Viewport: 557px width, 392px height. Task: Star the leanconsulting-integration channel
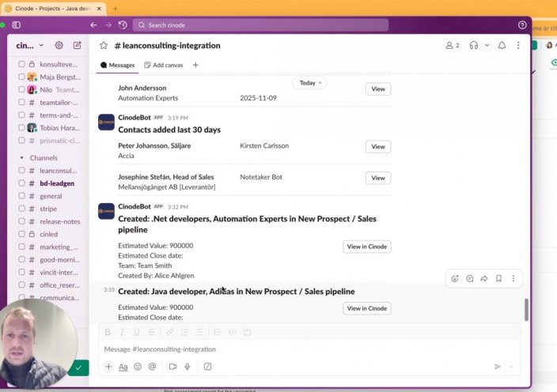[x=104, y=45]
